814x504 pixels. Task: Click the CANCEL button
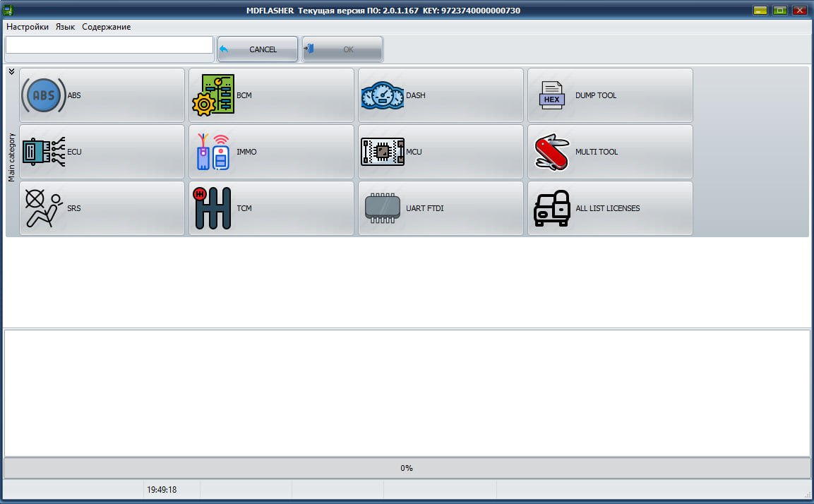click(258, 49)
